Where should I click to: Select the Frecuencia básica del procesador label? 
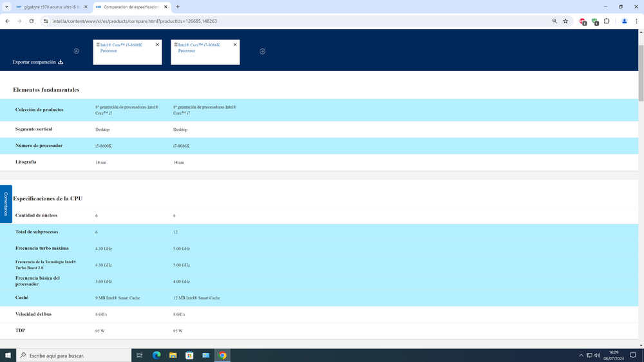37,281
